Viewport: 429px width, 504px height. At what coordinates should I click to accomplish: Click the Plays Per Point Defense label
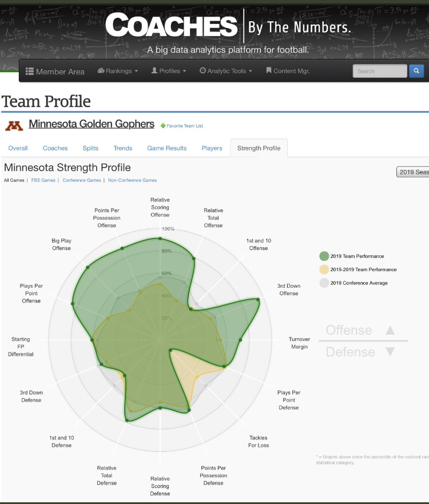(x=288, y=400)
